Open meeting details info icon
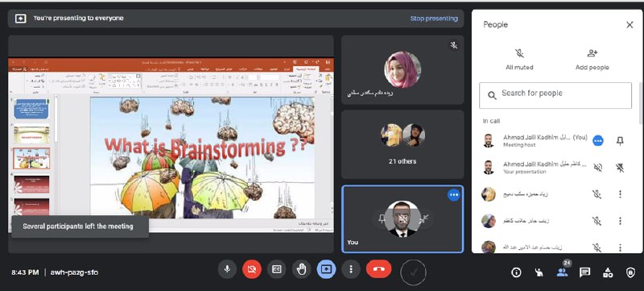Screen dimensions: 644x291 click(516, 272)
